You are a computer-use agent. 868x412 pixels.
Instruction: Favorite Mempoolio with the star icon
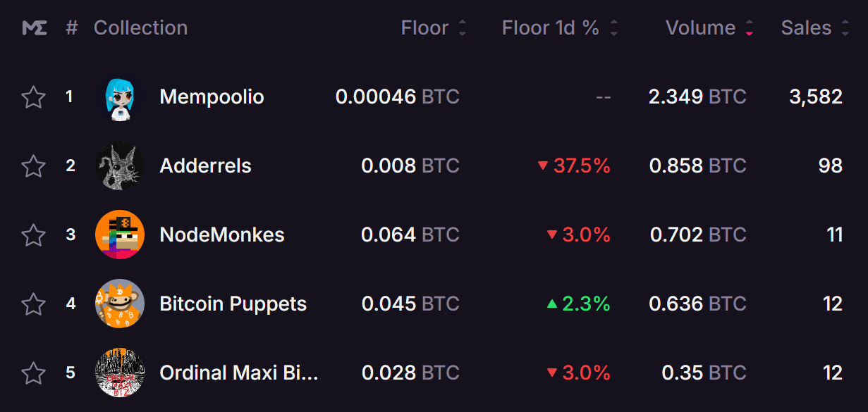[33, 96]
